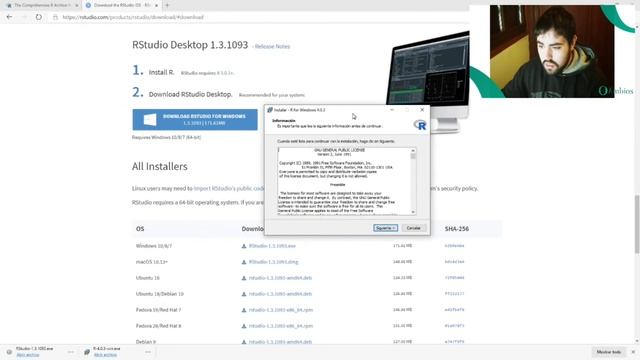Image resolution: width=640 pixels, height=360 pixels.
Task: Click the 'Windows 10/8/7' OS cell
Action: coord(154,246)
